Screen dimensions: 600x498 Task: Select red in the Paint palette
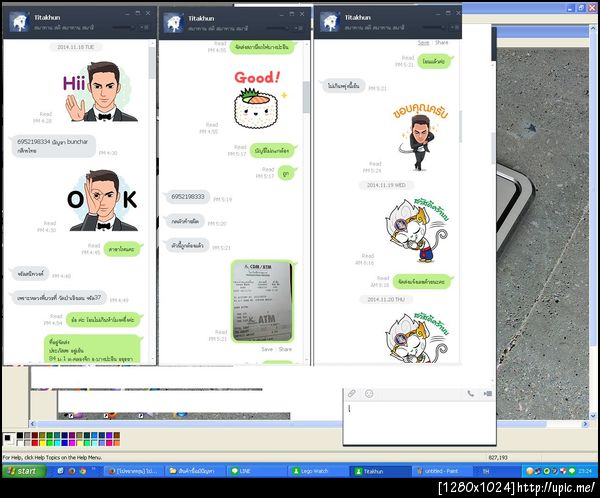pyautogui.click(x=34, y=443)
